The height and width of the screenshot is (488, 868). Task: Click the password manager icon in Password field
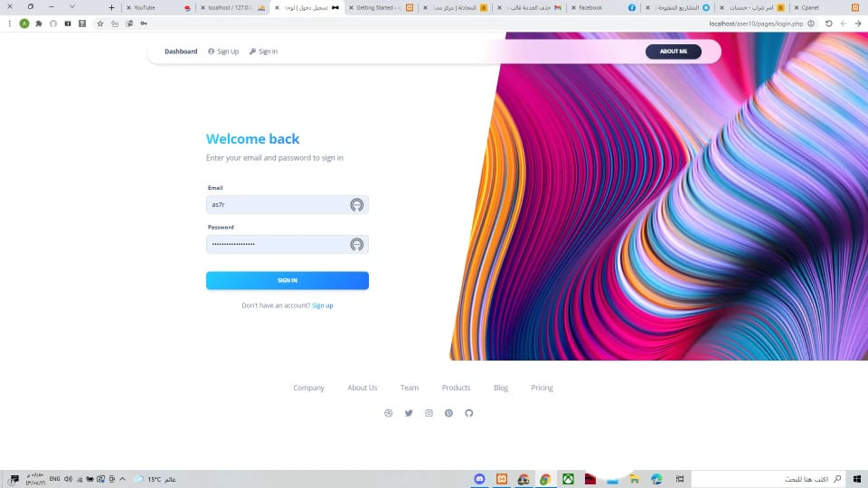click(356, 244)
